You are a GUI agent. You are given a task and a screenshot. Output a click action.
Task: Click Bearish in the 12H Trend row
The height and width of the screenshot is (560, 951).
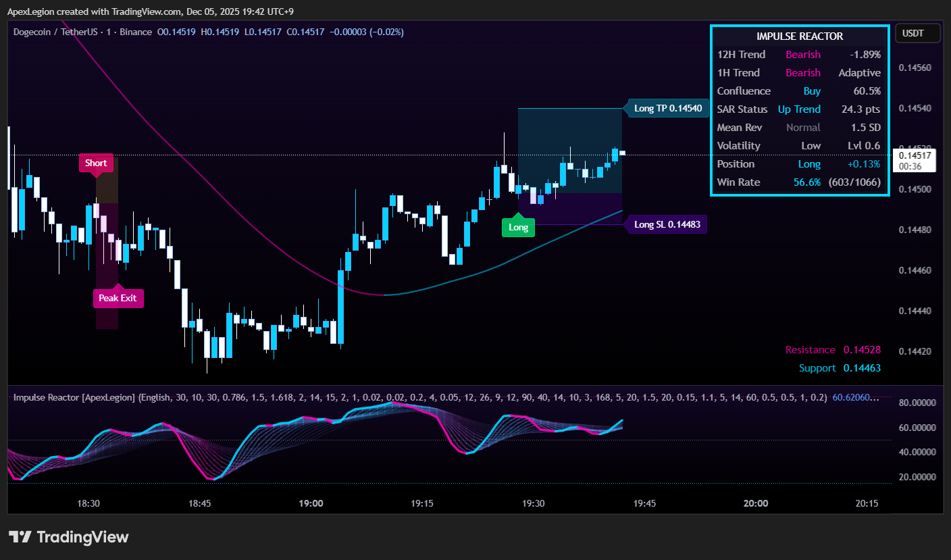(x=803, y=55)
